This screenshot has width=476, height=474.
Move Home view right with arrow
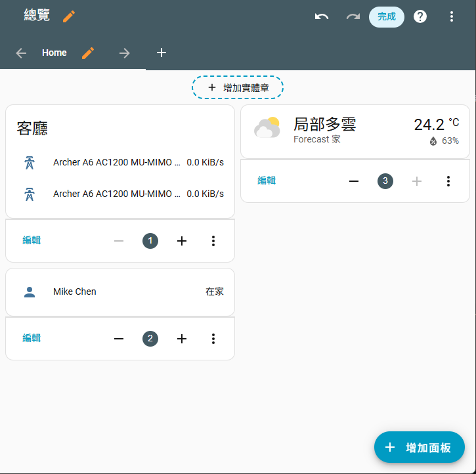click(125, 53)
